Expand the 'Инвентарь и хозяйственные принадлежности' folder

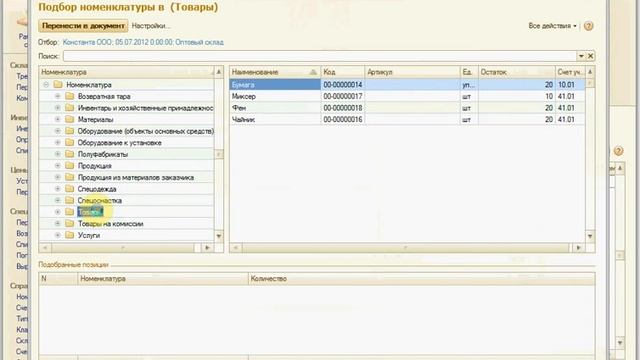(58, 108)
